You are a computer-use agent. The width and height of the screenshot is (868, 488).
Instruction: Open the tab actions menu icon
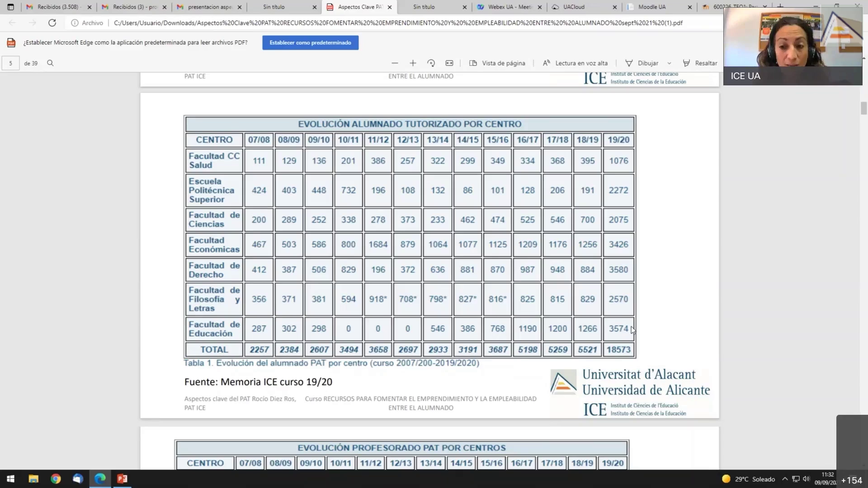point(10,7)
